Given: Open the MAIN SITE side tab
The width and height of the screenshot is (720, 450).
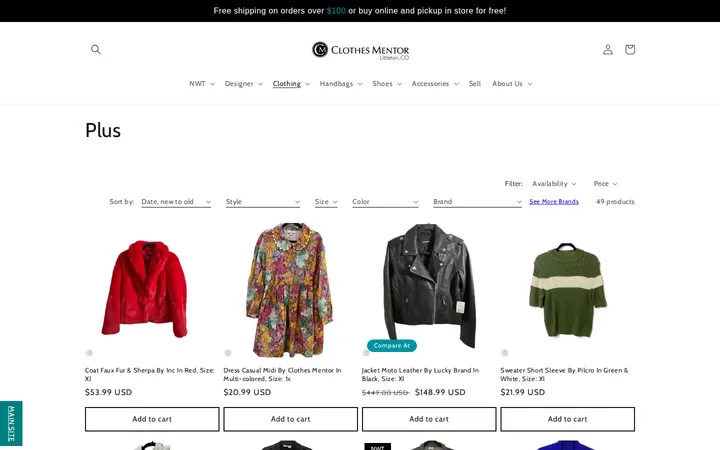Looking at the screenshot, I should (x=11, y=423).
